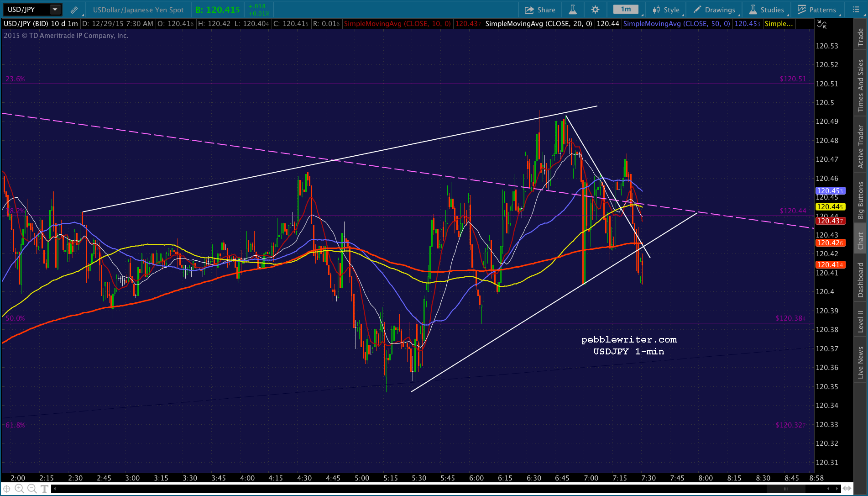This screenshot has width=868, height=496.
Task: Switch to the Active Trader side tab
Action: (x=861, y=147)
